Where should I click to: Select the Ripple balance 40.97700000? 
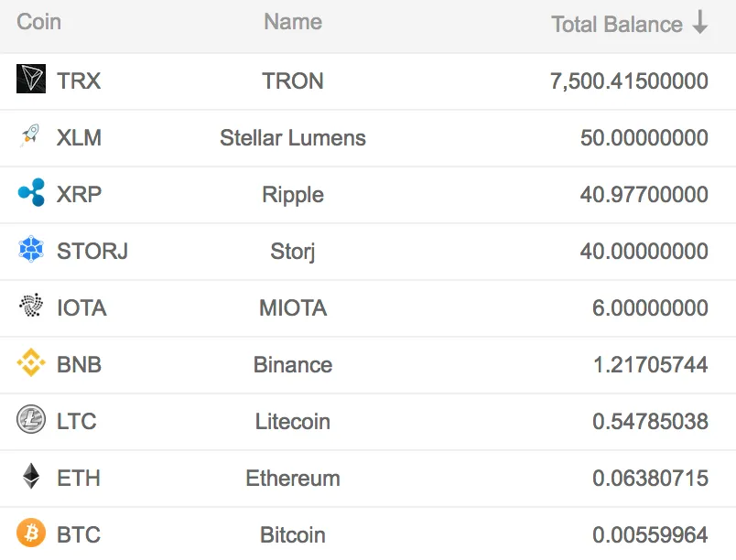[644, 195]
